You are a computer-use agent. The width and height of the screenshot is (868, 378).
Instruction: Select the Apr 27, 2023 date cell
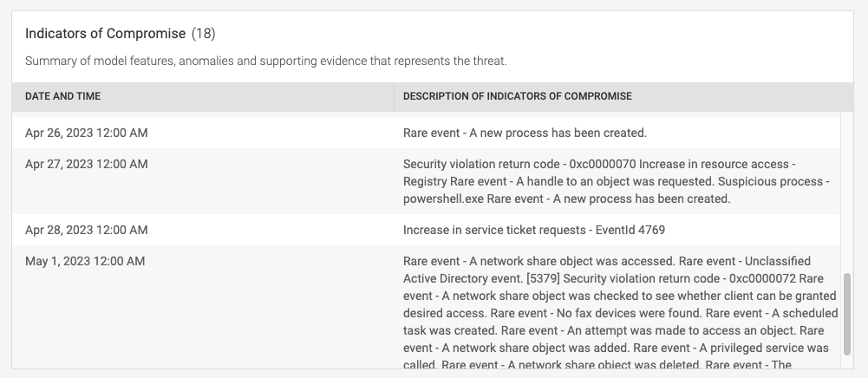pos(87,165)
